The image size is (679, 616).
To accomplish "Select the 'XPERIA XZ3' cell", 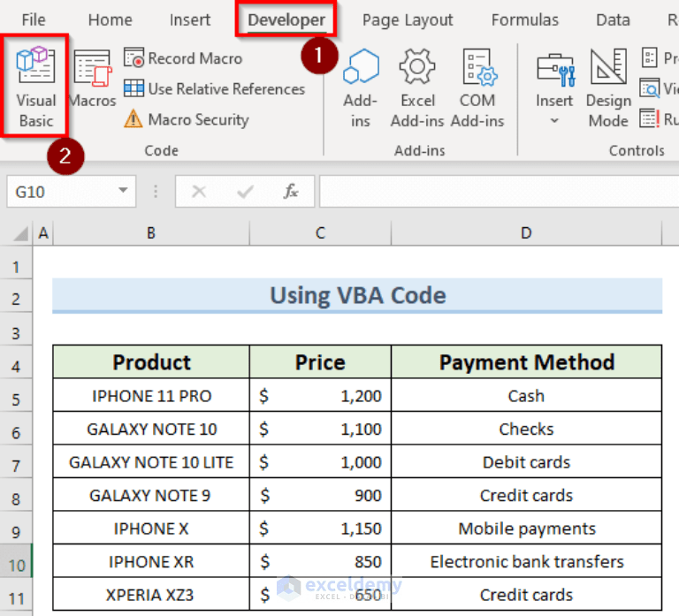I will click(x=151, y=595).
